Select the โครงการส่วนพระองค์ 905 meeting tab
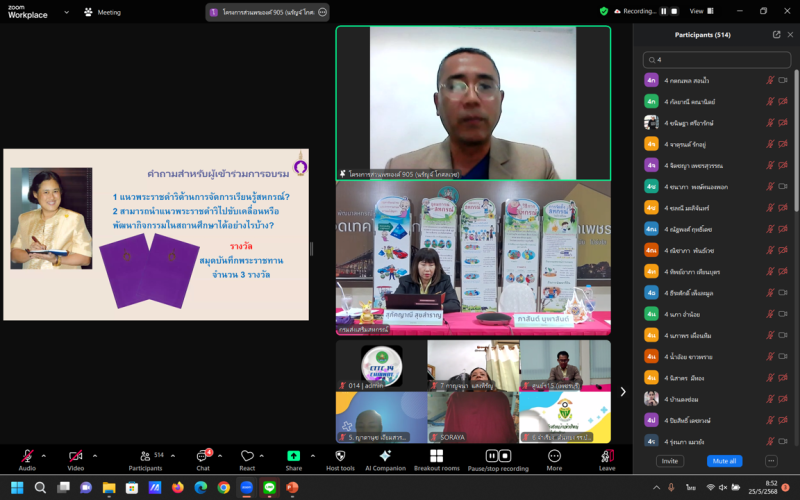 [x=267, y=12]
